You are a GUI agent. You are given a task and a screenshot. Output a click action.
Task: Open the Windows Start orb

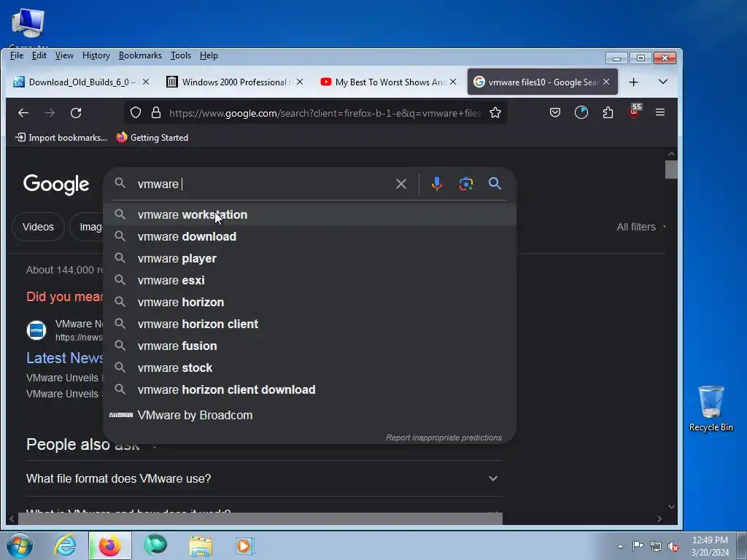click(20, 545)
